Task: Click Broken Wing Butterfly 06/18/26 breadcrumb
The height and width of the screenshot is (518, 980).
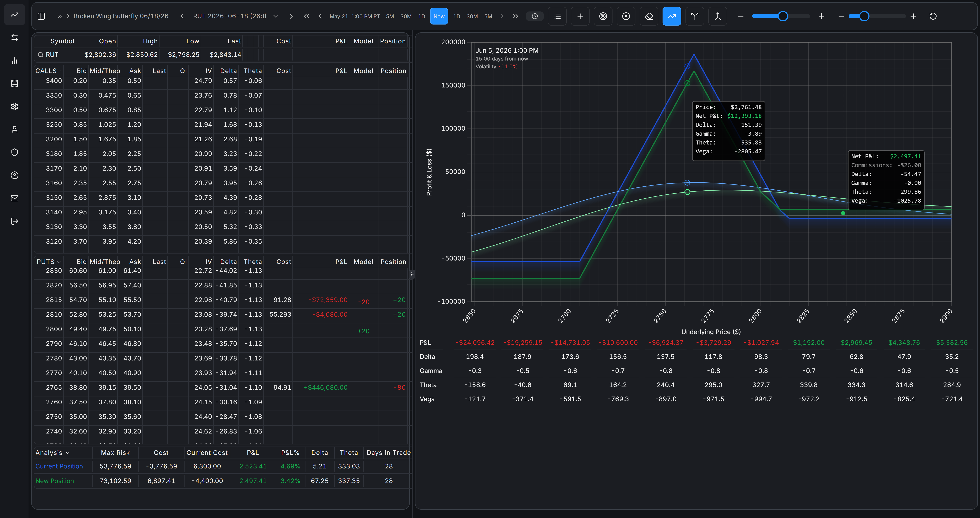Action: click(x=121, y=16)
